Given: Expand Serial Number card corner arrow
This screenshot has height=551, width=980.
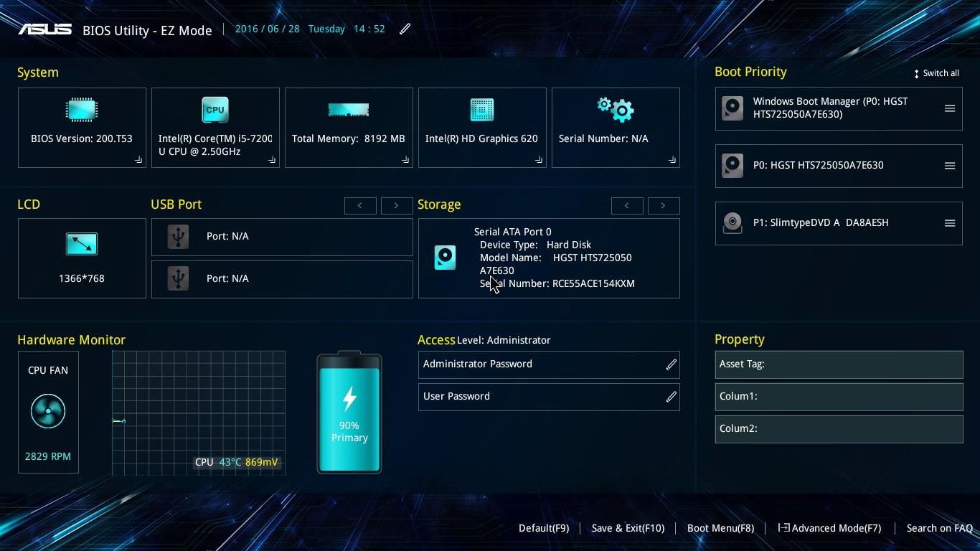Looking at the screenshot, I should click(x=672, y=160).
